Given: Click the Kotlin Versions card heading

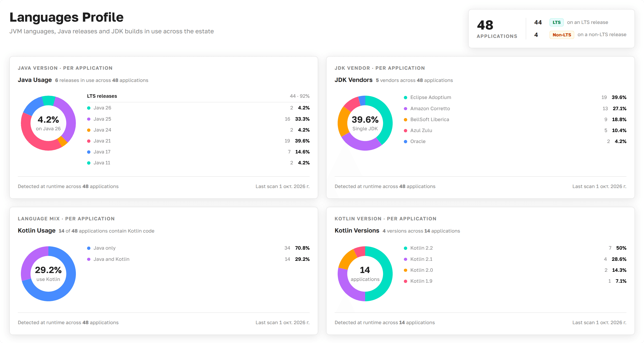Looking at the screenshot, I should click(357, 231).
